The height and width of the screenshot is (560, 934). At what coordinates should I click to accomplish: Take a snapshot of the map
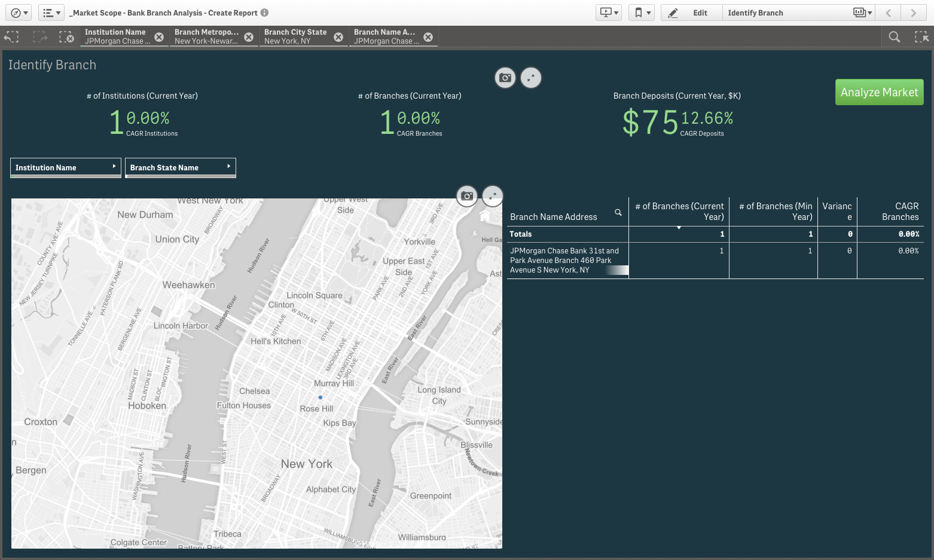(x=467, y=195)
